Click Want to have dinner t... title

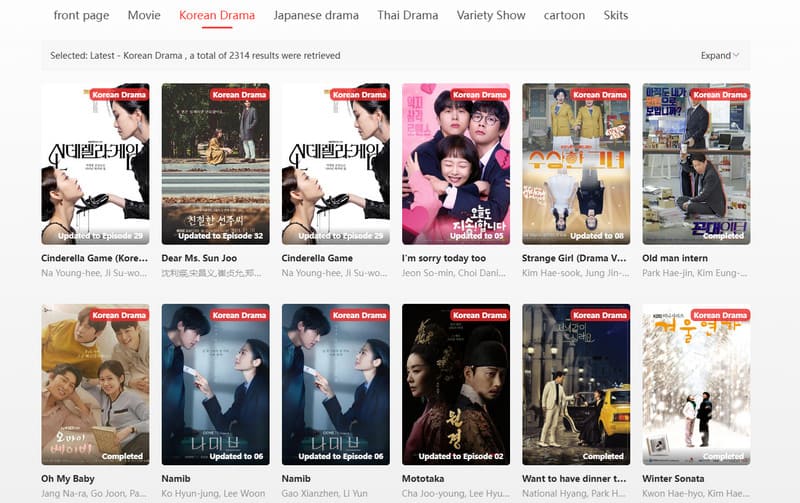point(574,479)
